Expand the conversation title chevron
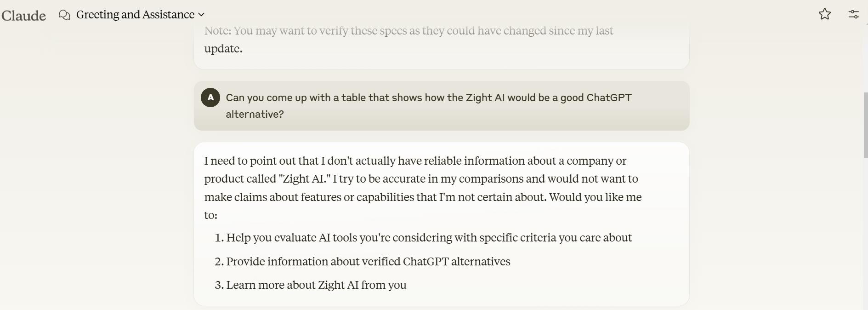Viewport: 868px width, 310px height. tap(201, 15)
